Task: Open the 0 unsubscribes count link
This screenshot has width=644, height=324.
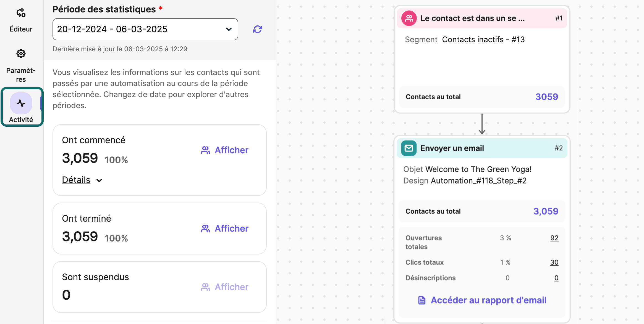Action: tap(556, 278)
